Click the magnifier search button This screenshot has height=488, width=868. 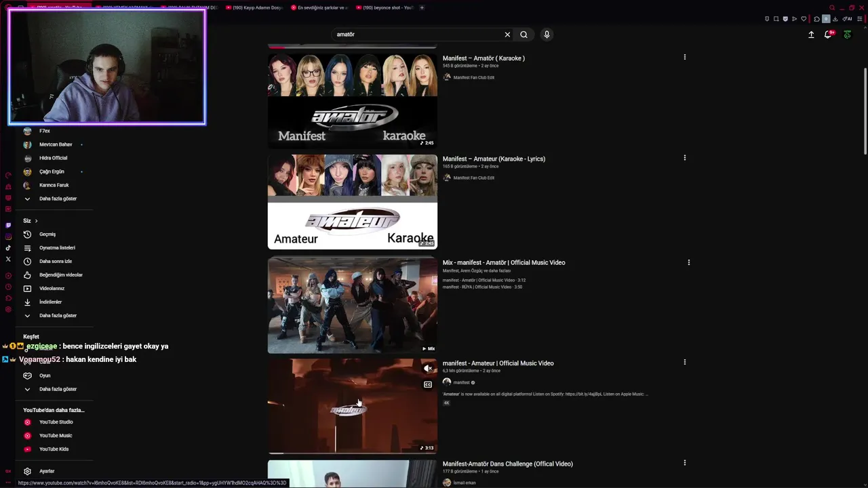click(524, 35)
